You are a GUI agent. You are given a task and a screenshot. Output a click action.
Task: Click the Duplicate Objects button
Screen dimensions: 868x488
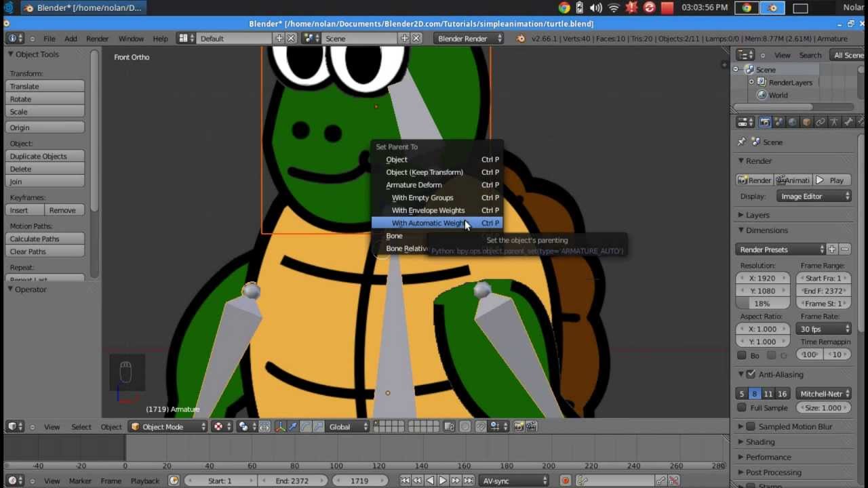tap(45, 156)
